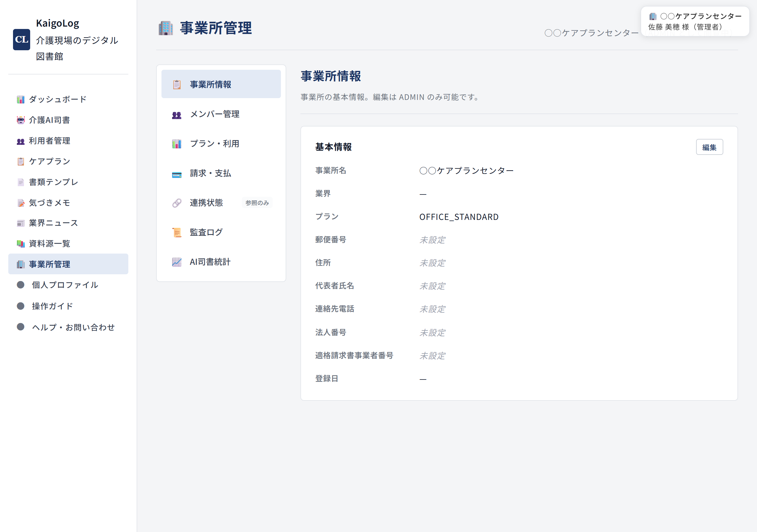Click the 監査ログ scroll icon
Screen dimensions: 757x532
click(177, 233)
